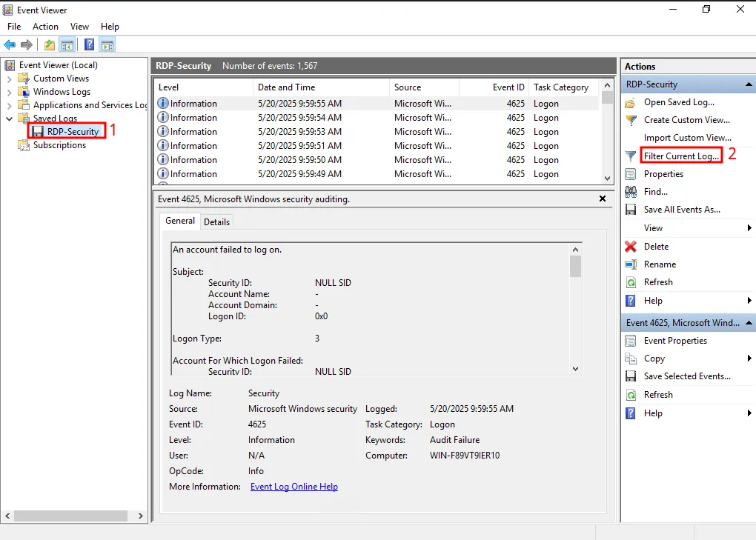This screenshot has height=540, width=756.
Task: Switch to the Details tab
Action: [x=216, y=222]
